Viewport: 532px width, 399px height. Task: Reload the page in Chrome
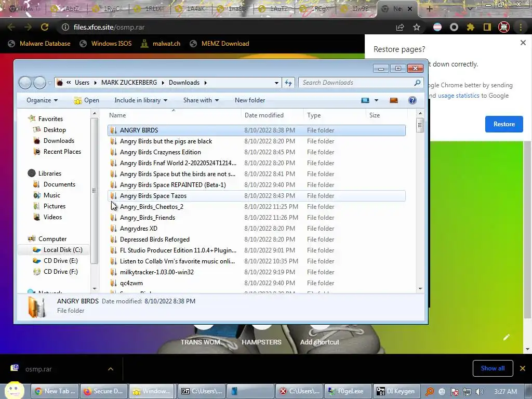tap(45, 27)
